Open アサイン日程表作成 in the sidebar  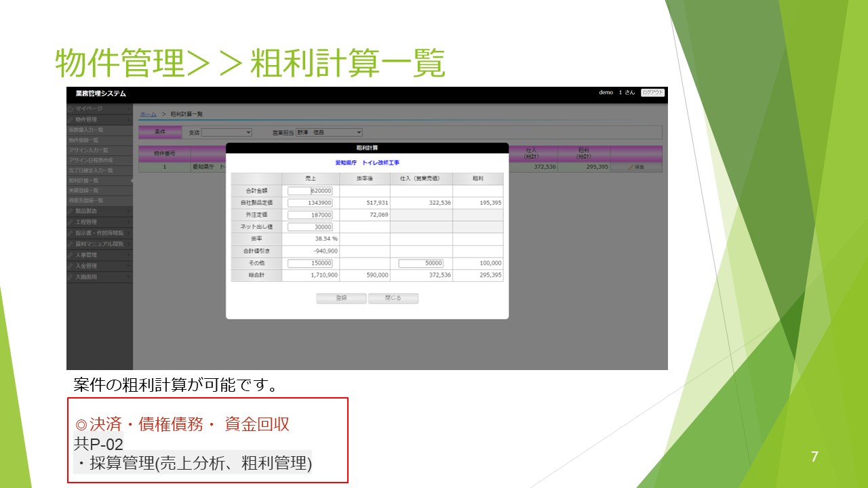(x=100, y=160)
